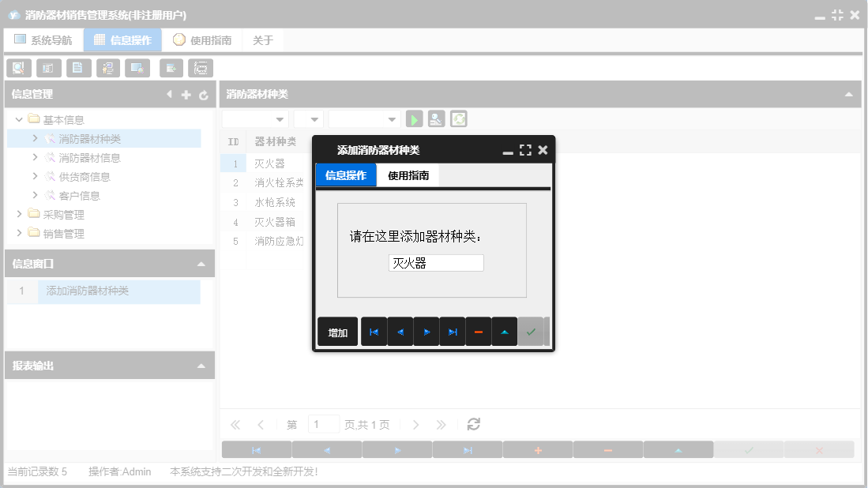Image resolution: width=868 pixels, height=488 pixels.
Task: Click the image preview toolbar icon
Action: pos(137,68)
